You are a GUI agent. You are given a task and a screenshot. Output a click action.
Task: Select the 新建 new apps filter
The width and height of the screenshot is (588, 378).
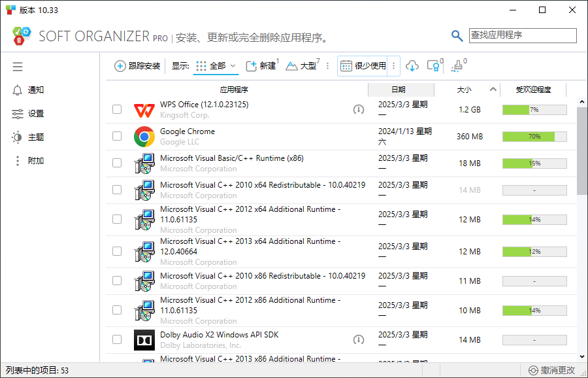(261, 66)
